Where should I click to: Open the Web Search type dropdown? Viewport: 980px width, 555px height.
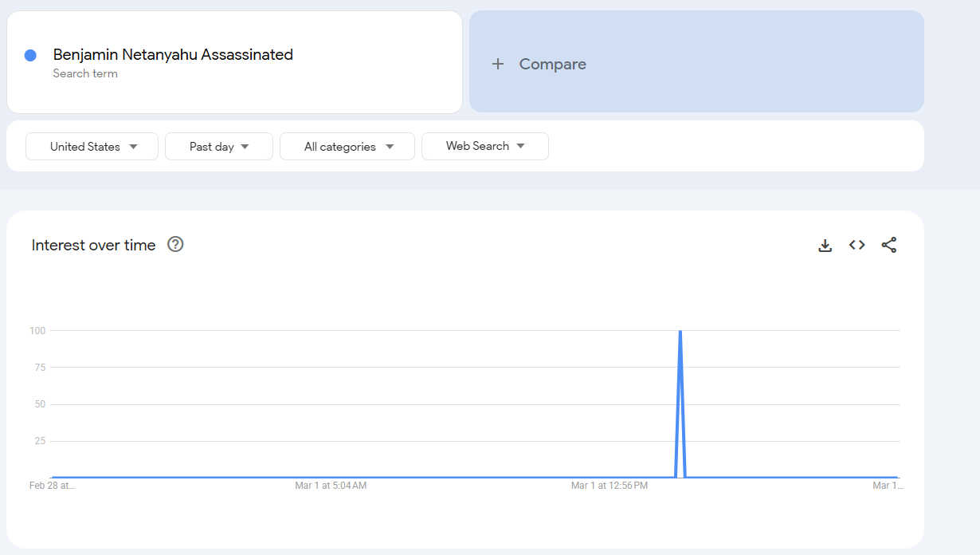(x=485, y=146)
